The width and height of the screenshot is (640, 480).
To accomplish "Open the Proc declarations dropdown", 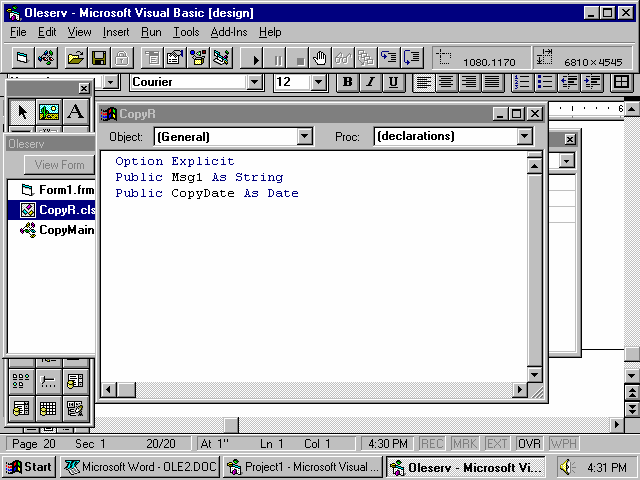I will [525, 136].
